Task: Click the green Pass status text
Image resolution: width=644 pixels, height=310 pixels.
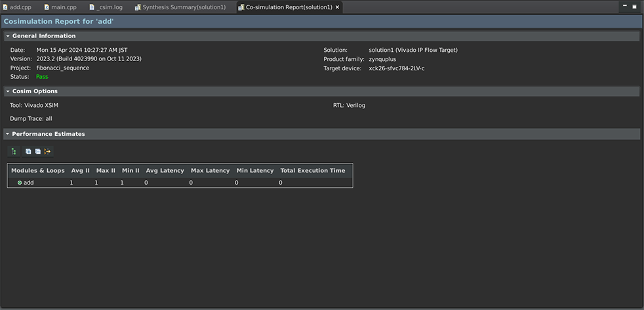Action: (x=42, y=77)
